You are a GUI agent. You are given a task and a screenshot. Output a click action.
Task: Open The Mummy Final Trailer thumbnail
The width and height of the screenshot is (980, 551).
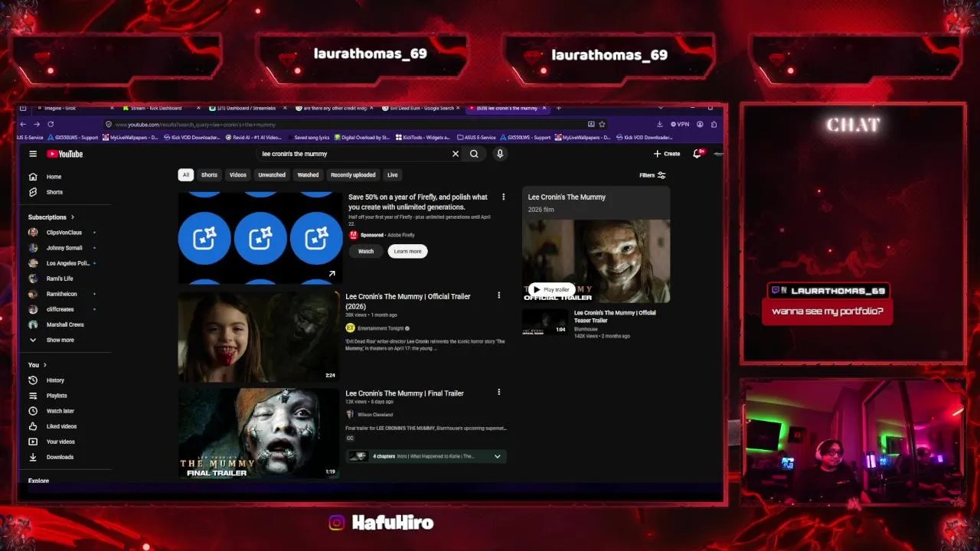pos(259,433)
